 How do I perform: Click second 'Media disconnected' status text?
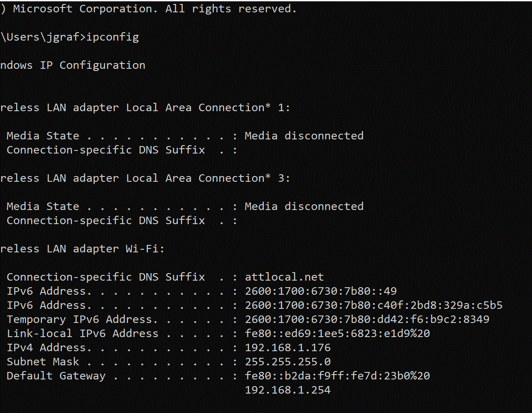tap(304, 206)
